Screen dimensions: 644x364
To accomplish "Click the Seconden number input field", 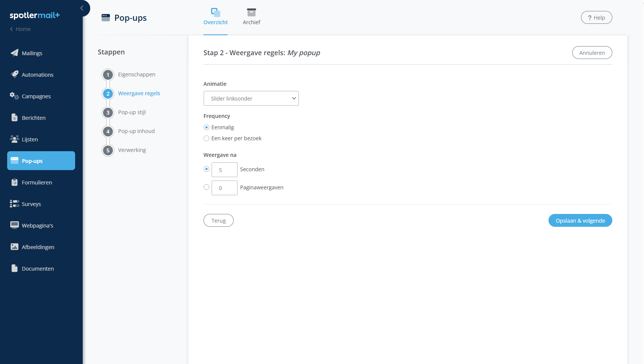I will [x=224, y=170].
